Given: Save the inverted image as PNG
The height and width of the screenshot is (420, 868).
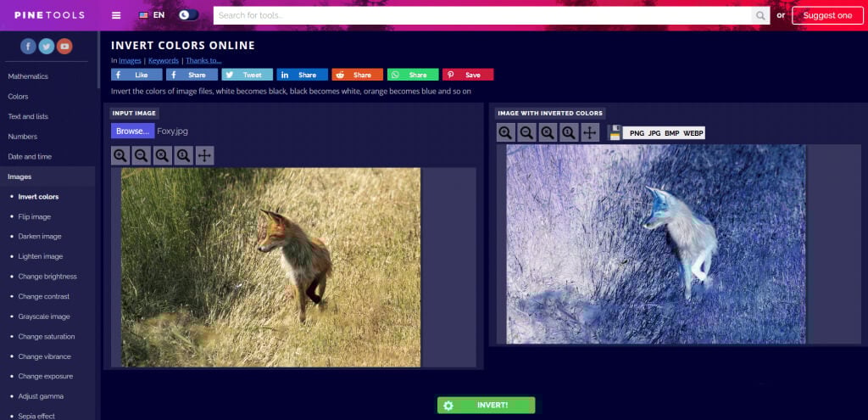Looking at the screenshot, I should point(637,133).
